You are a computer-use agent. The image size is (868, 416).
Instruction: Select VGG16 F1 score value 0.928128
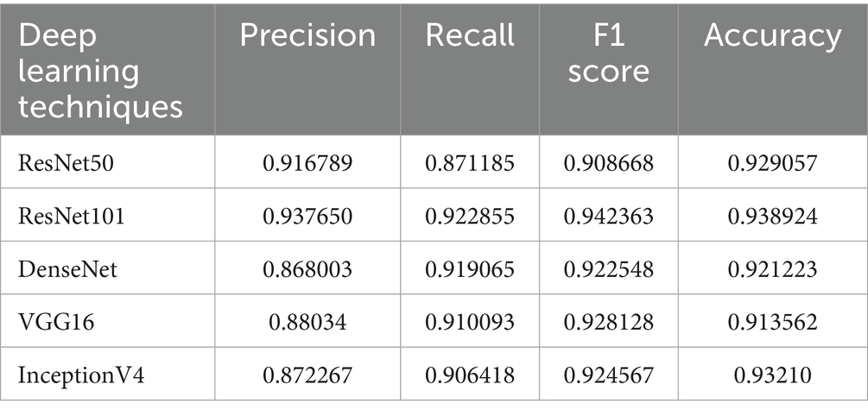(x=608, y=322)
